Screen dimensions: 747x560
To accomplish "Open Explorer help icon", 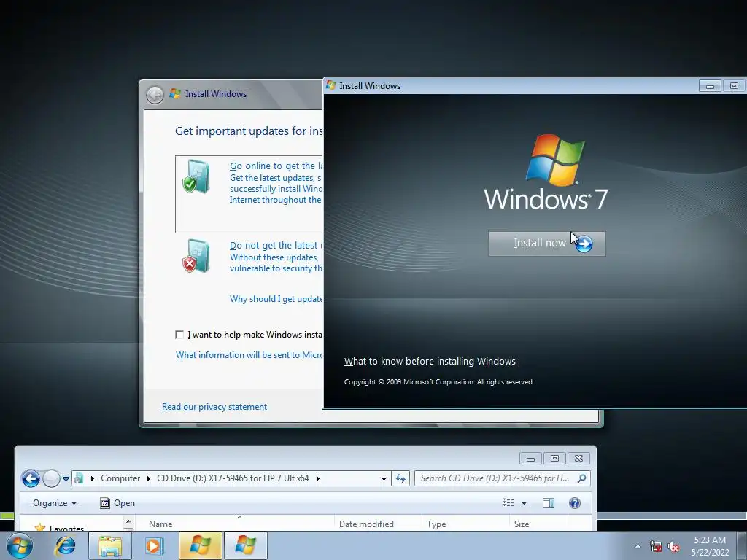I will (575, 503).
